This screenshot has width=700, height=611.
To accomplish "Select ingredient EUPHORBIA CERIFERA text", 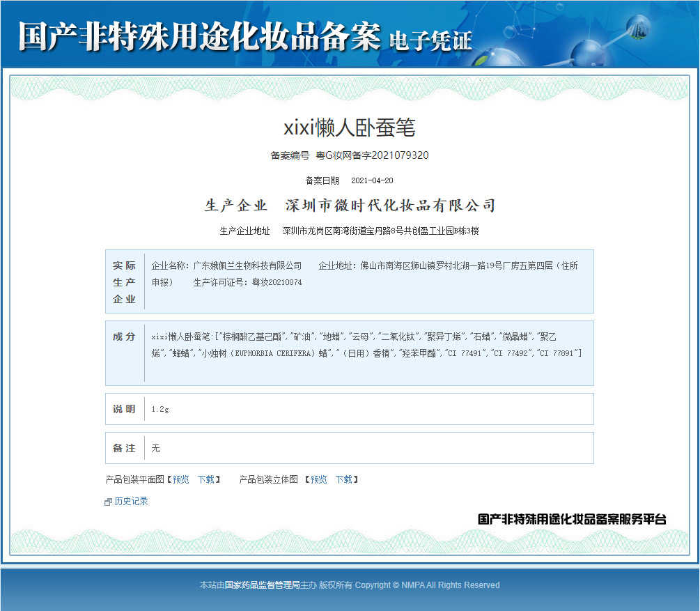I will (272, 353).
